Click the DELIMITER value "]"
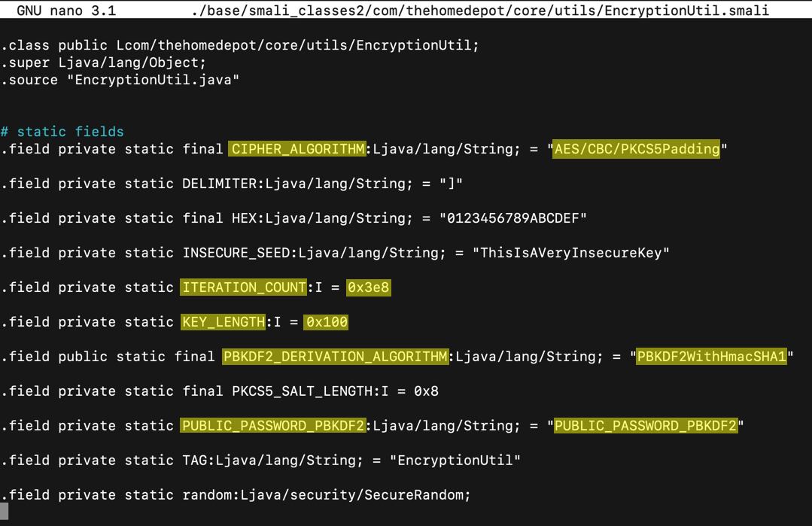This screenshot has width=812, height=526. 451,184
